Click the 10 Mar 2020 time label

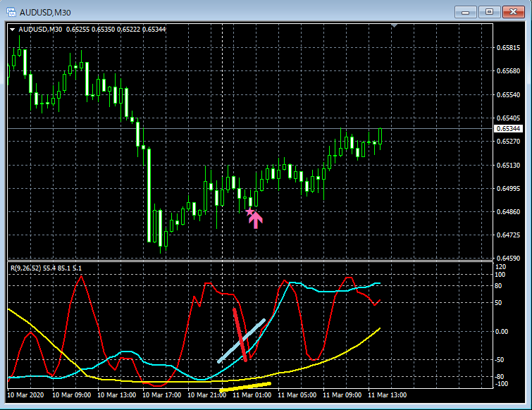(x=25, y=395)
